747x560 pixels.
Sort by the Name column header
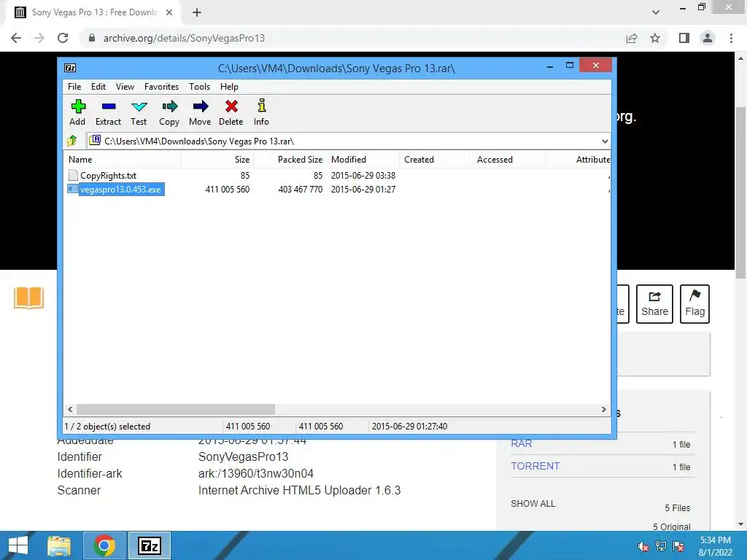(x=122, y=160)
